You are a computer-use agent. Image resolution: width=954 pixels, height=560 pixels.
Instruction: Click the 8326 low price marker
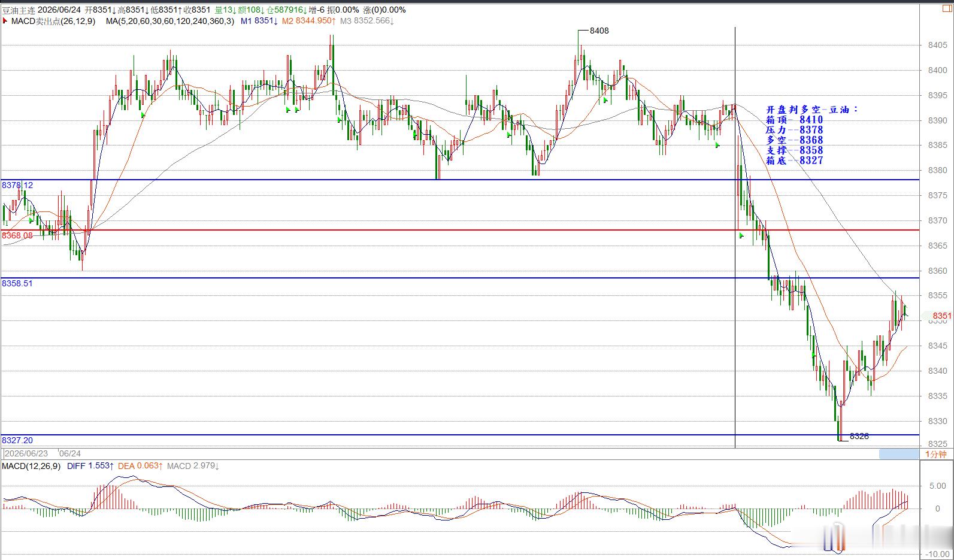pyautogui.click(x=859, y=436)
